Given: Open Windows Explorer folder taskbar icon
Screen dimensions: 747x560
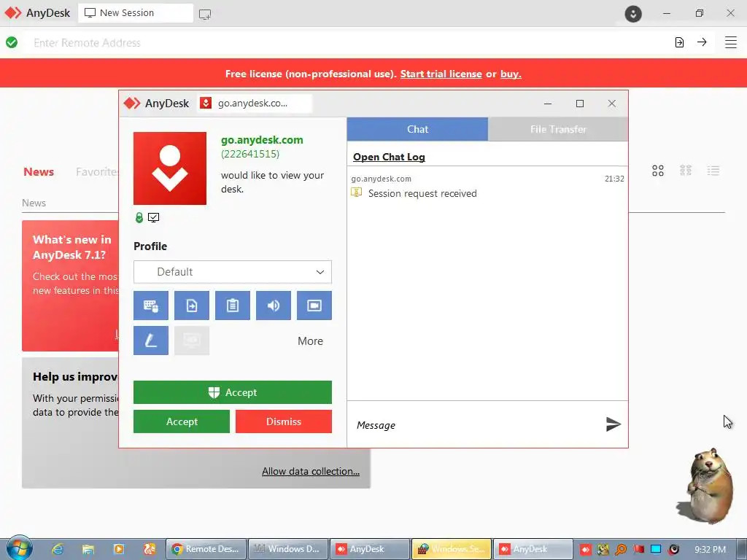Looking at the screenshot, I should point(88,549).
